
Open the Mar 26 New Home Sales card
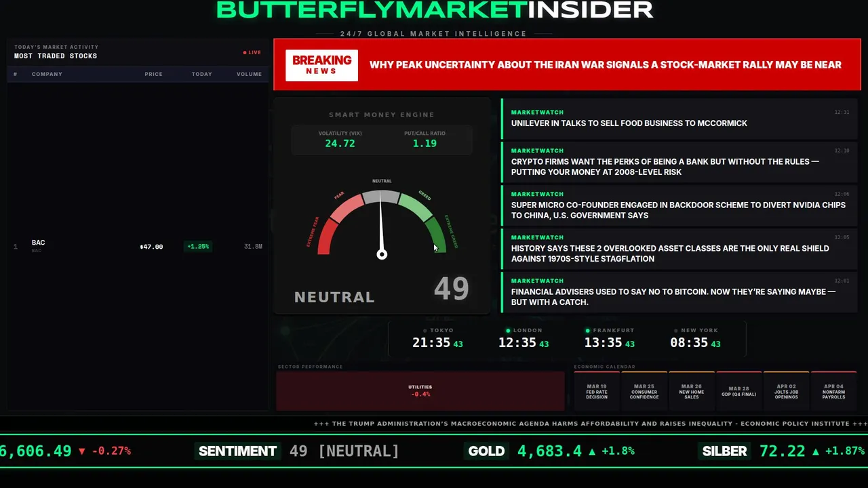[692, 391]
